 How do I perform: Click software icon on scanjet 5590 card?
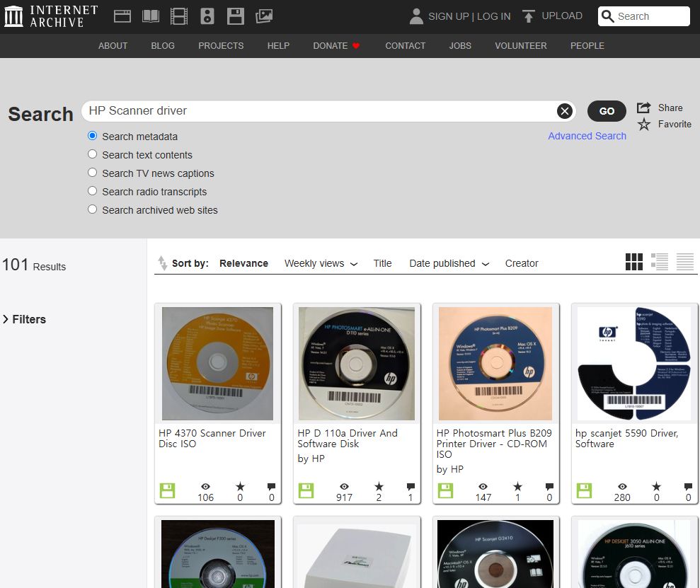pyautogui.click(x=584, y=491)
